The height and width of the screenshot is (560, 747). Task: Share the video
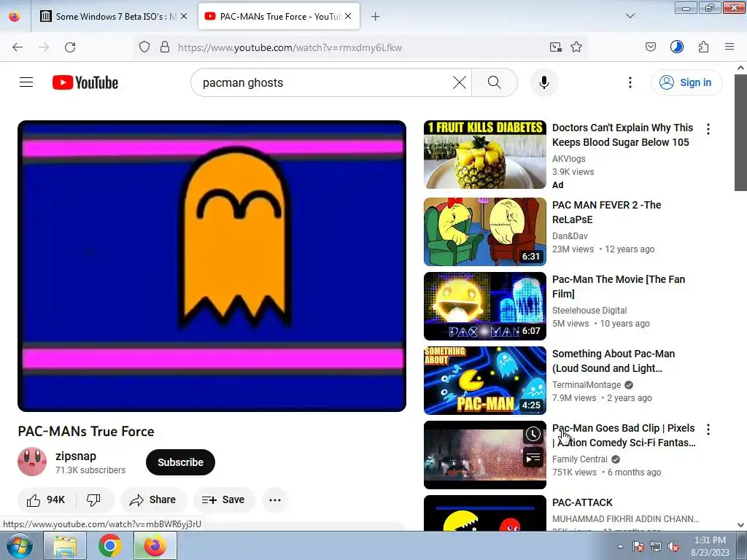pyautogui.click(x=153, y=500)
